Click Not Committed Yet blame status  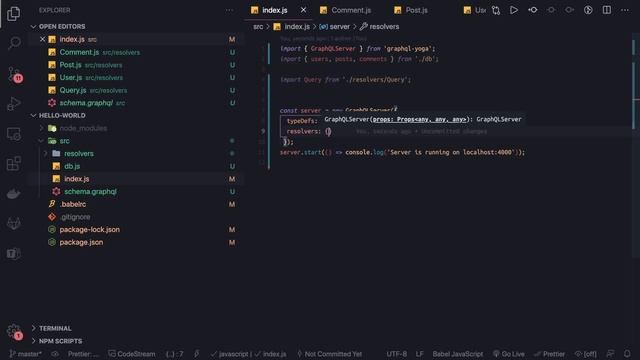point(329,354)
